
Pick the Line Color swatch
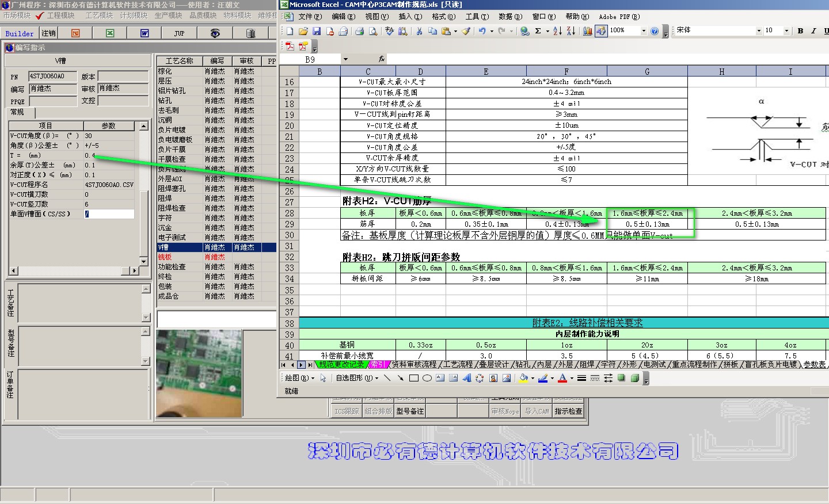543,378
